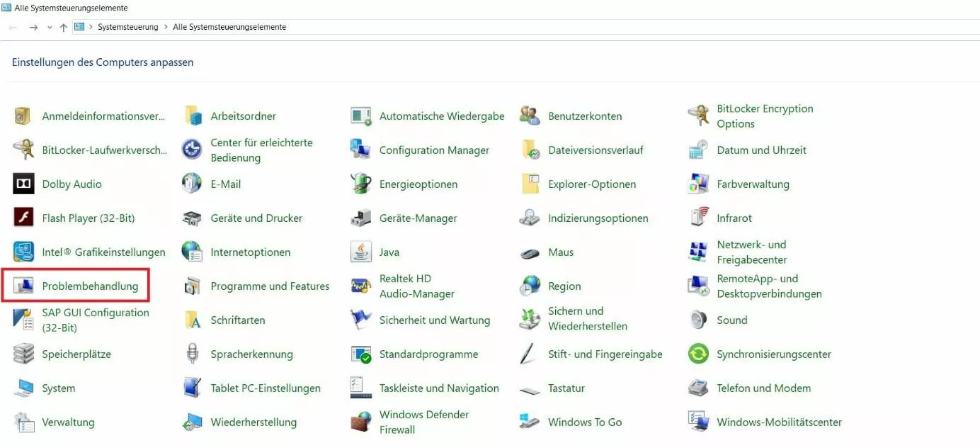Viewport: 980px width, 448px height.
Task: Click the Farbverwaltung icon
Action: [x=698, y=184]
